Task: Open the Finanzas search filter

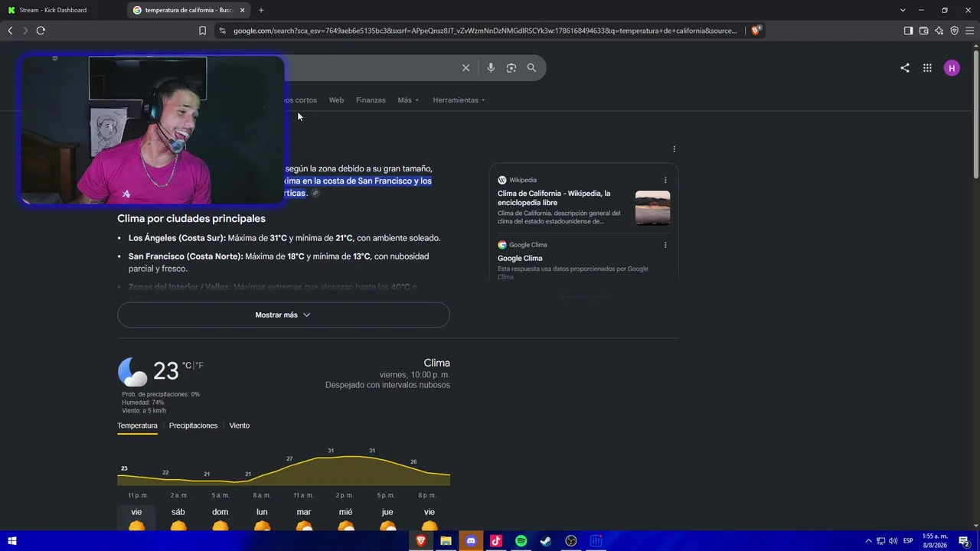Action: 371,100
